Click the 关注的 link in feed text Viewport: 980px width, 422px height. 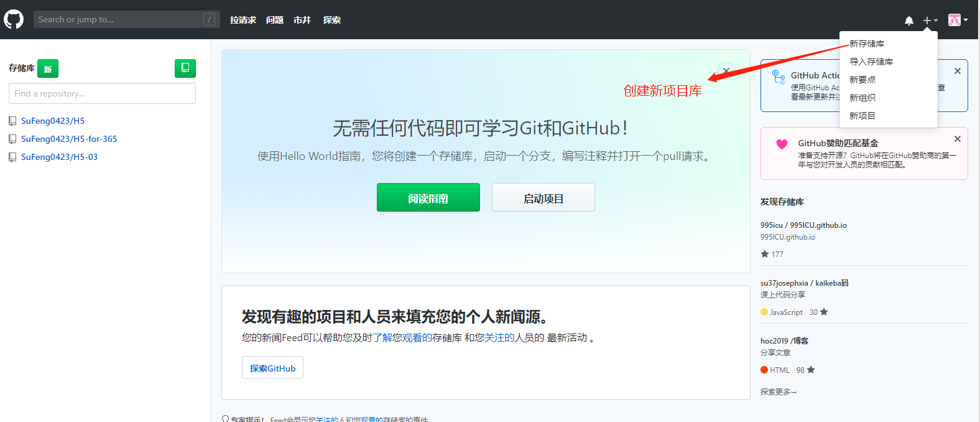499,337
